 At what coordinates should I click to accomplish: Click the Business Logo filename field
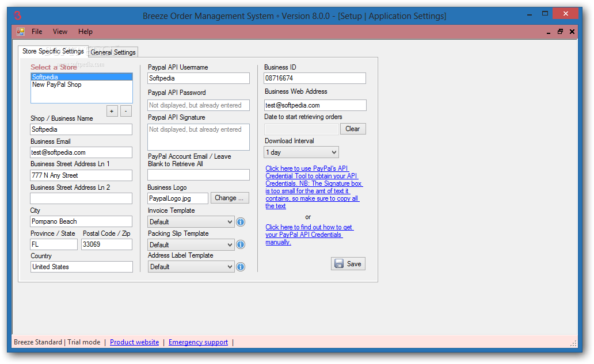click(178, 198)
